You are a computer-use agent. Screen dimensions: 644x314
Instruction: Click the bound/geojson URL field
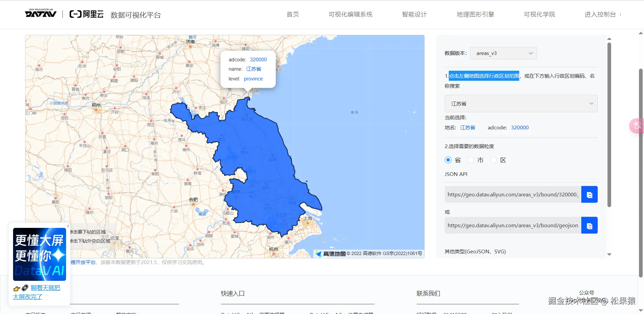click(x=513, y=226)
